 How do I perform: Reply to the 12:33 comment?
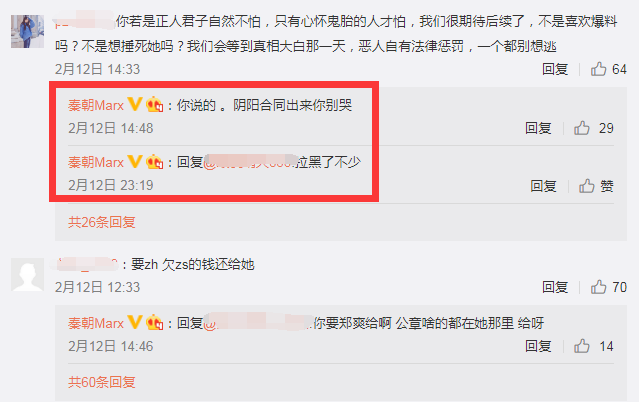555,287
